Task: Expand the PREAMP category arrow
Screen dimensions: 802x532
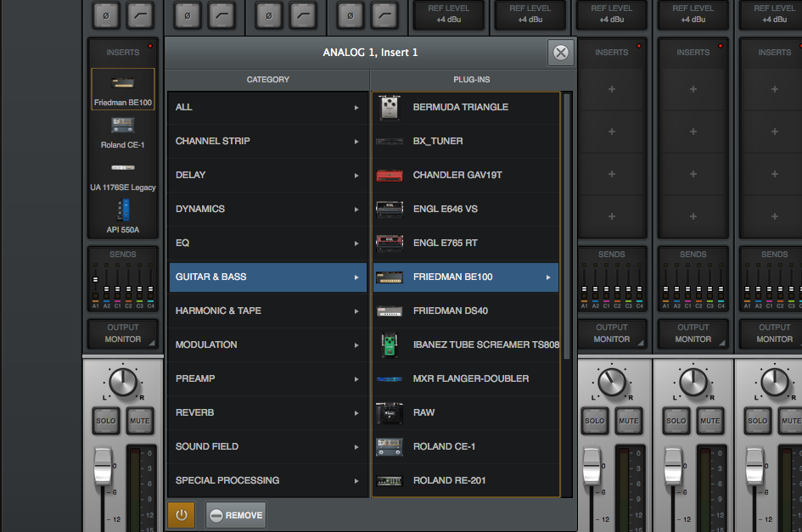Action: pyautogui.click(x=356, y=379)
